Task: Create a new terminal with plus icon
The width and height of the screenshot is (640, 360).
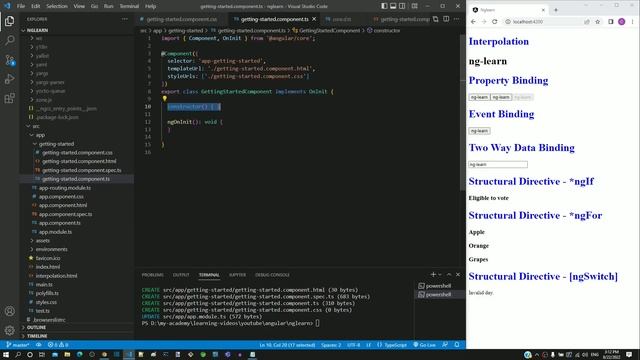Action: pos(433,275)
